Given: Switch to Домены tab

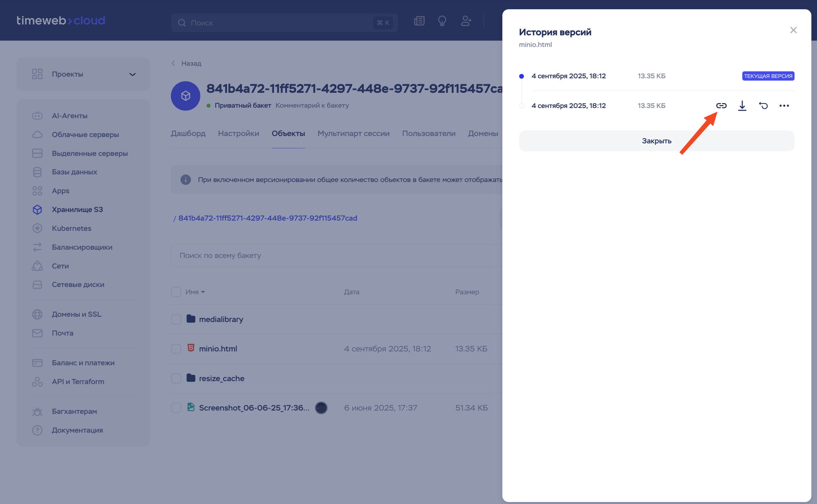Looking at the screenshot, I should pos(483,134).
